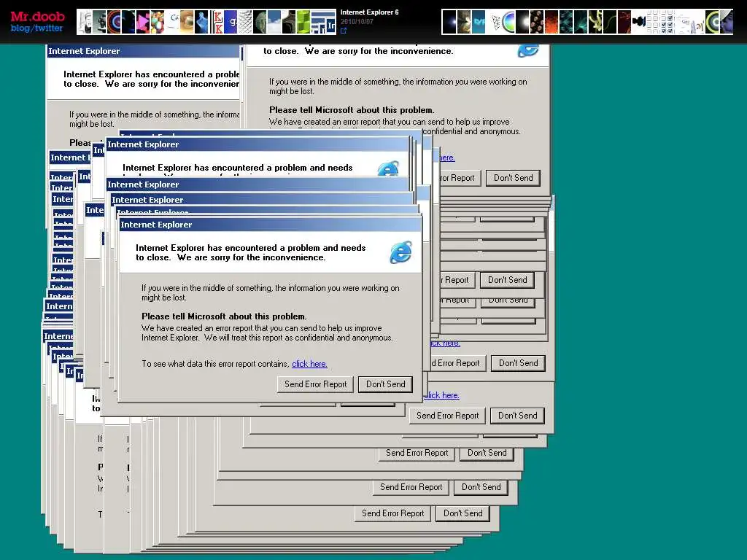Click the Mr.doob logo

[x=38, y=16]
